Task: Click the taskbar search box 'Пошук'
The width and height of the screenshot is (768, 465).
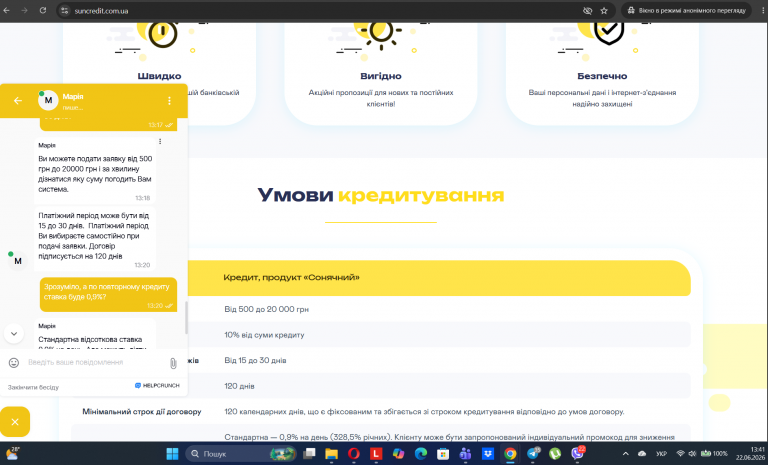Action: coord(241,454)
